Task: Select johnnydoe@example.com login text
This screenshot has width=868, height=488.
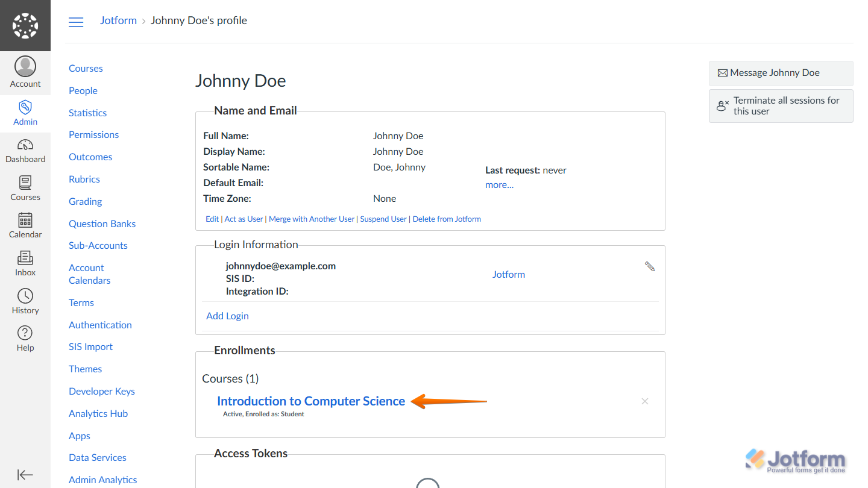Action: (281, 266)
